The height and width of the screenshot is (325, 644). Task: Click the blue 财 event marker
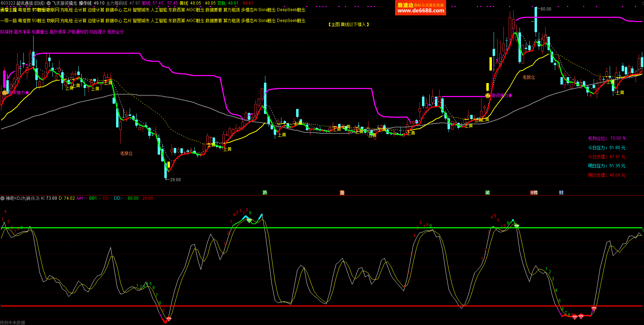coord(561,193)
